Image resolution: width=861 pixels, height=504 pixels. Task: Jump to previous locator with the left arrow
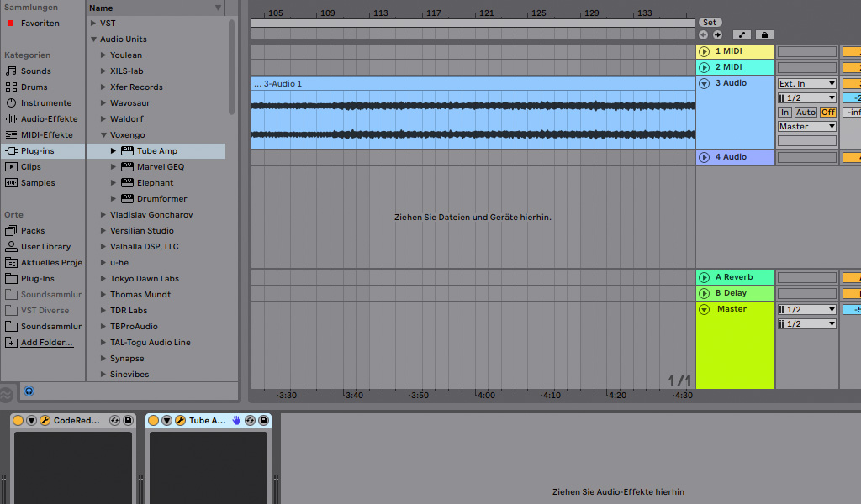[x=704, y=35]
